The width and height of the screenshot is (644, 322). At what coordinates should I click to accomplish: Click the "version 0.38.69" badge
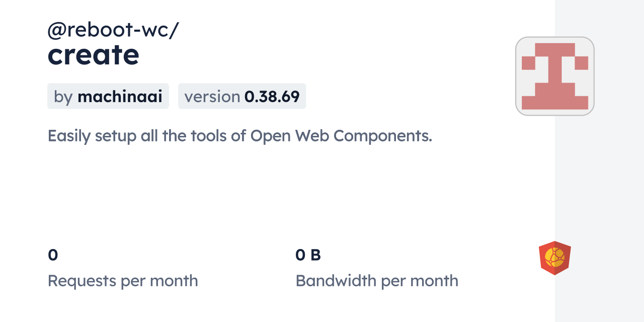point(242,96)
